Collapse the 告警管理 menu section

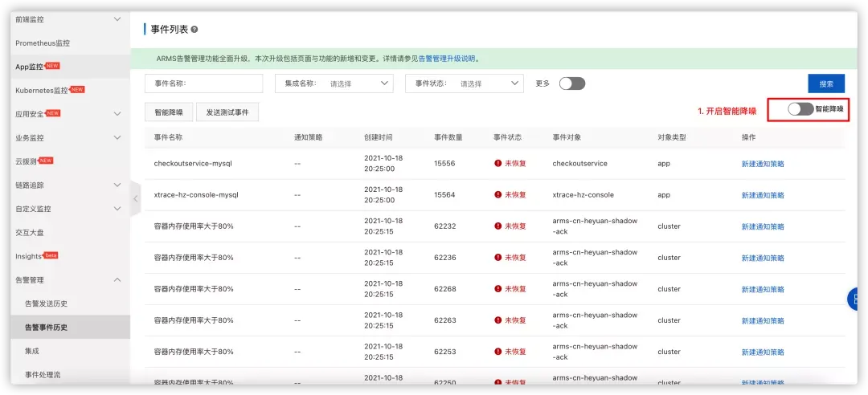click(117, 280)
